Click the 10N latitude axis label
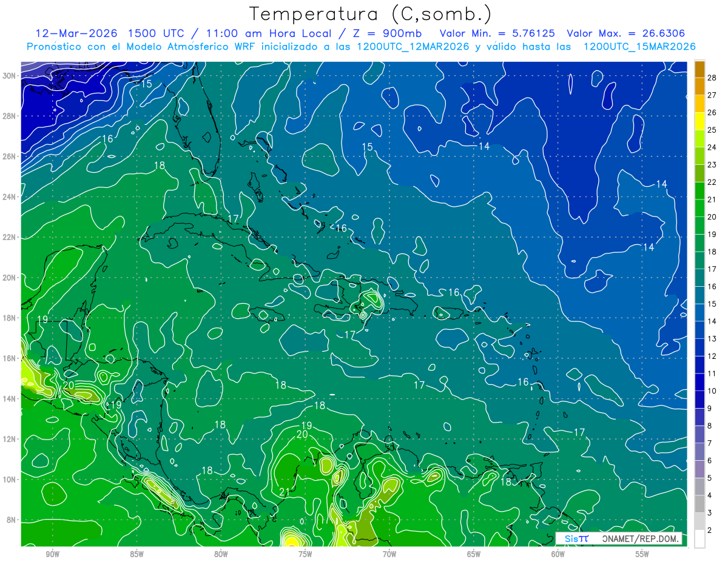 click(10, 479)
